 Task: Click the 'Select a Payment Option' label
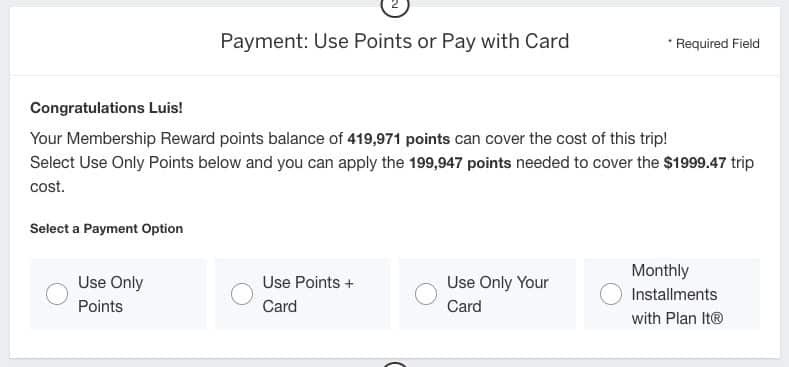(106, 229)
